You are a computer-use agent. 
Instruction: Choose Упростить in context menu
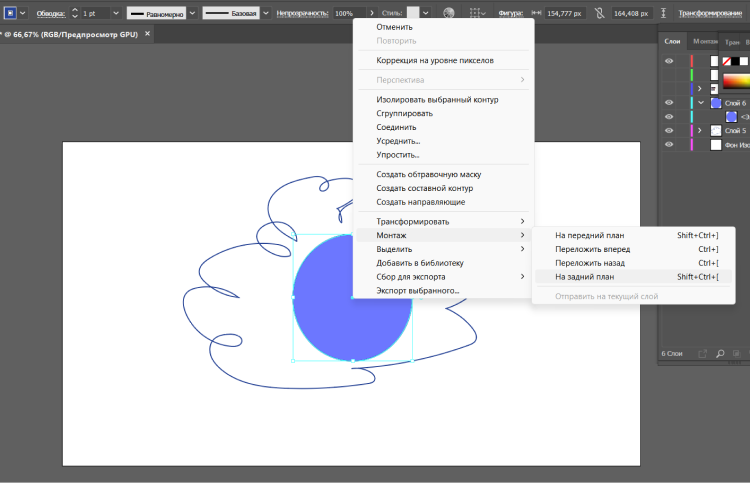click(x=443, y=155)
